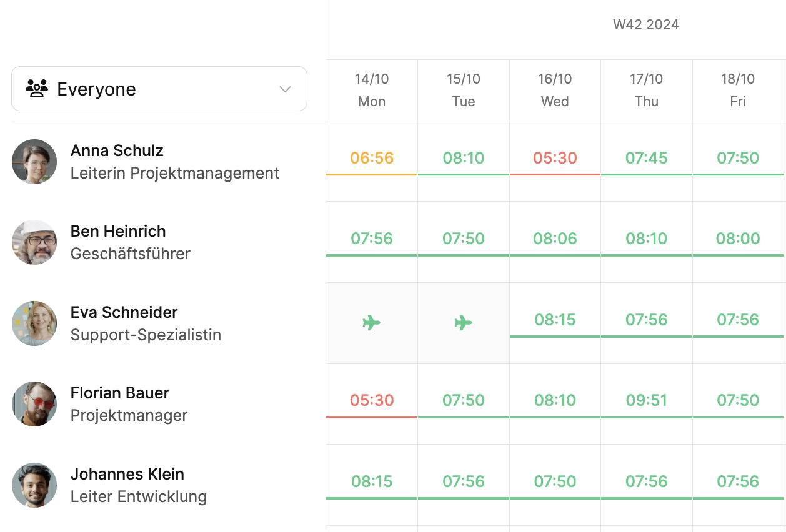Click Ben Heinrich's avatar picture
The width and height of the screenshot is (786, 532).
point(34,242)
